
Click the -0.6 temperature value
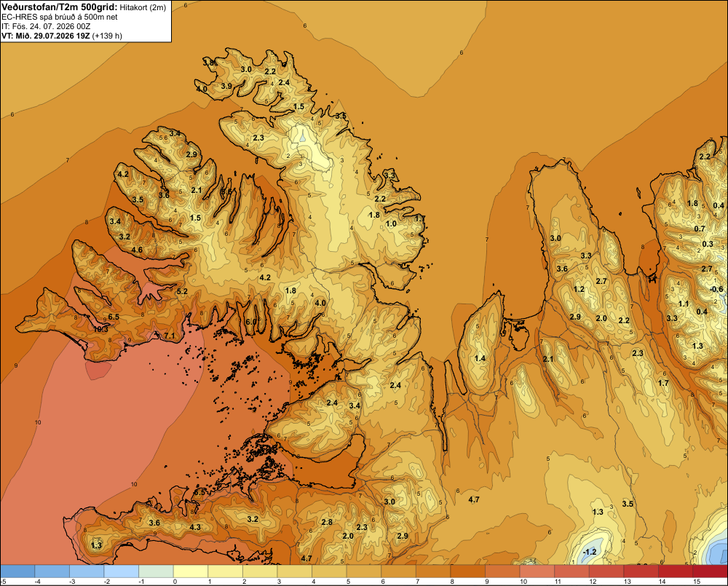tap(716, 289)
